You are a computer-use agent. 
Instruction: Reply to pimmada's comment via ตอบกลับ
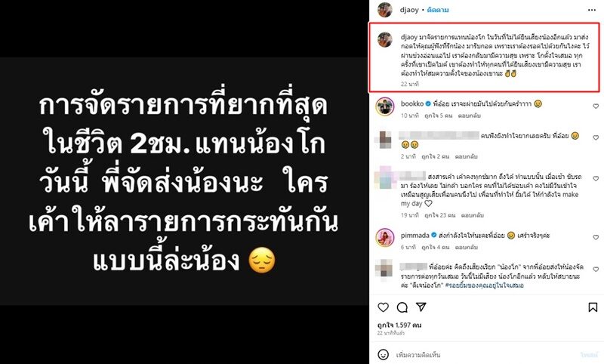466,247
